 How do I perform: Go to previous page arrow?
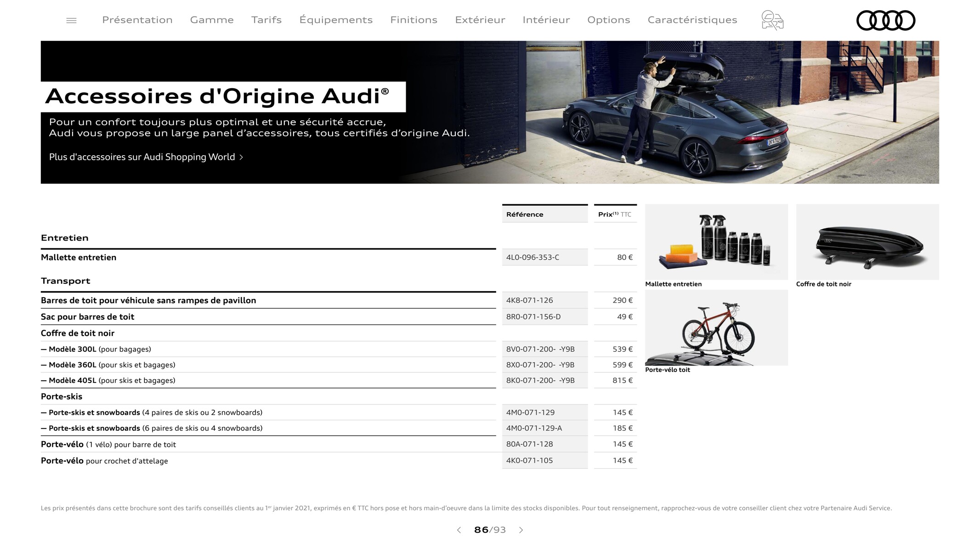click(x=459, y=530)
